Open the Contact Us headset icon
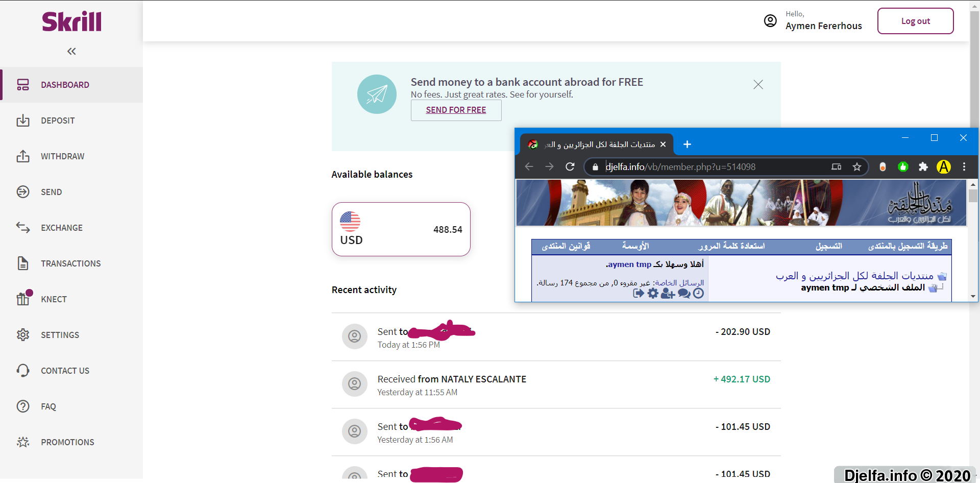 [x=23, y=371]
